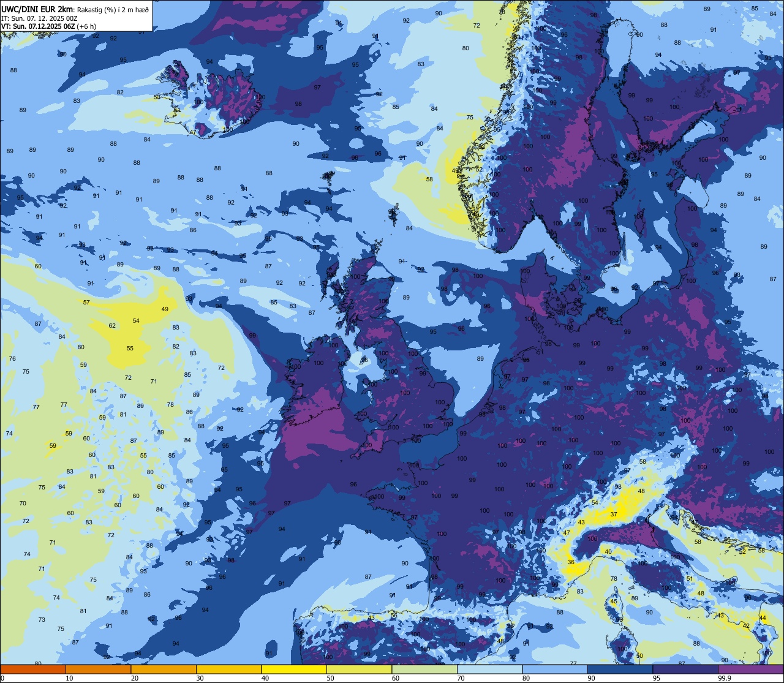This screenshot has height=683, width=784.
Task: Click the 80–90% light blue legend swatch
Action: pos(555,669)
